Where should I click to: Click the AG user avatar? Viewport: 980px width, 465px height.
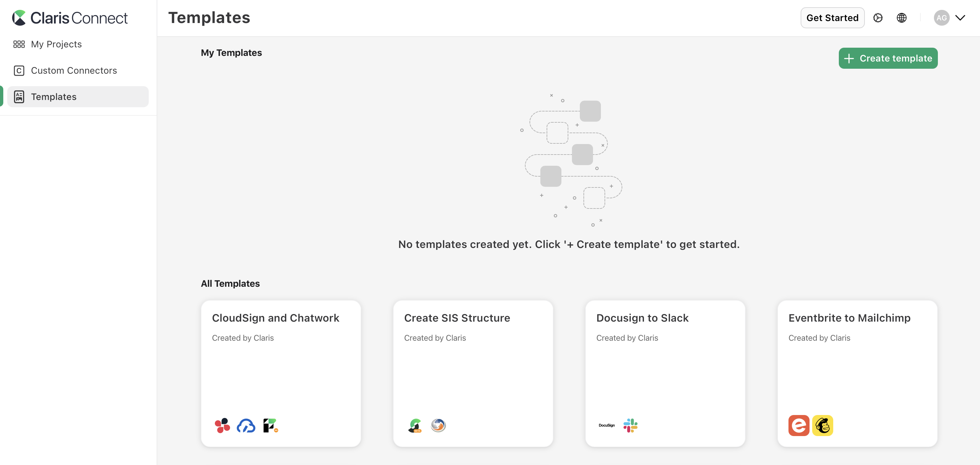tap(941, 18)
